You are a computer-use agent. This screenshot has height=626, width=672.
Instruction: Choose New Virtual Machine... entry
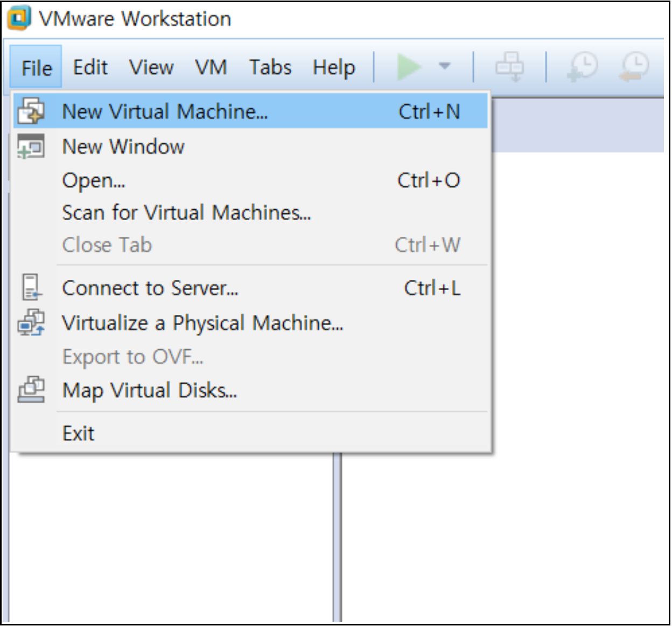click(250, 111)
